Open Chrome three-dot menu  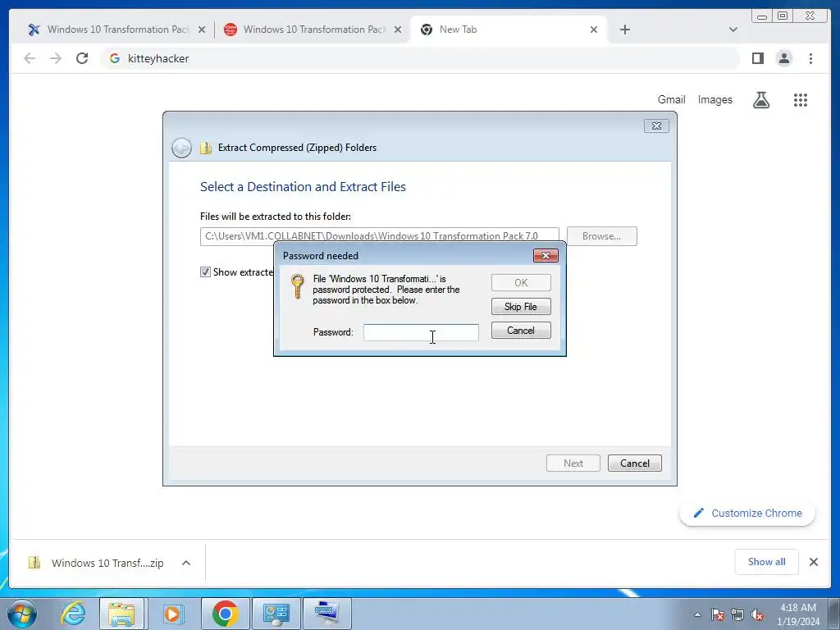click(810, 58)
